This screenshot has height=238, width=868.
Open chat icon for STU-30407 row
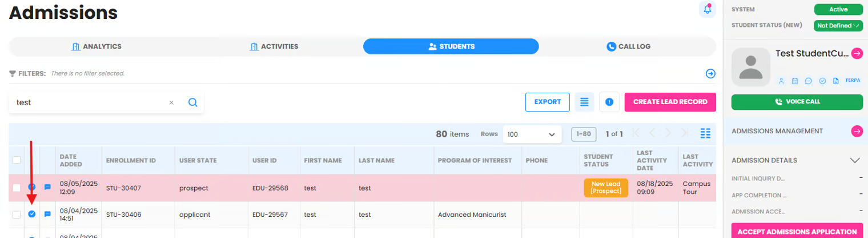pyautogui.click(x=48, y=187)
